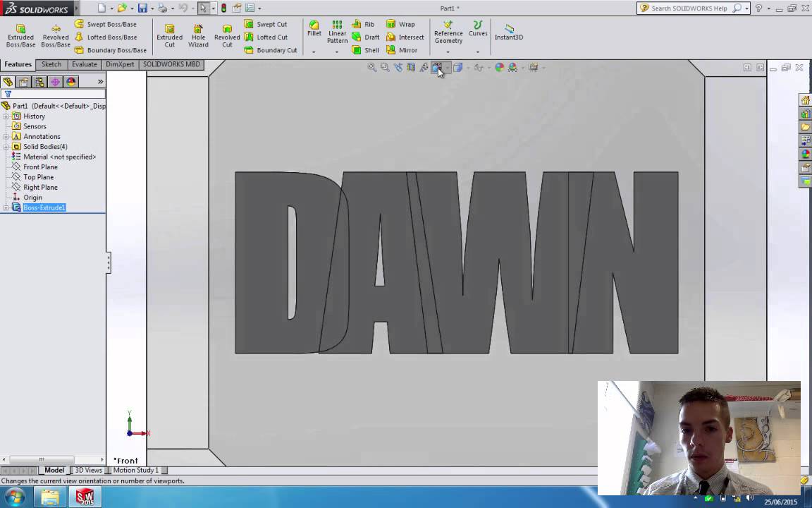The width and height of the screenshot is (812, 508).
Task: Open PropertyManager tab icon
Action: point(23,82)
